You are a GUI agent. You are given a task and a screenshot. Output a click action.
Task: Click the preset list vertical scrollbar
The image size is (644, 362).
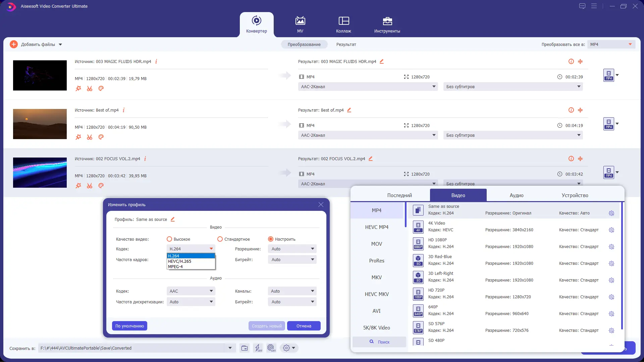(x=622, y=265)
